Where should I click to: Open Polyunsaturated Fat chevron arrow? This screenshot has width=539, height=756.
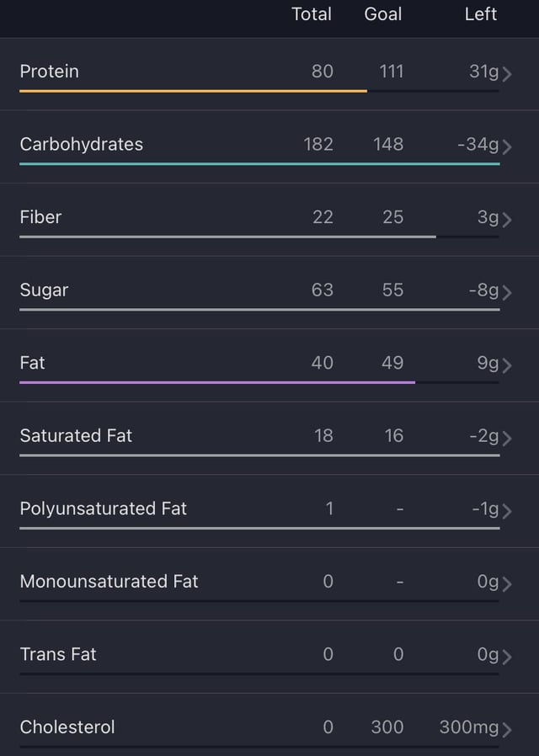[x=507, y=511]
